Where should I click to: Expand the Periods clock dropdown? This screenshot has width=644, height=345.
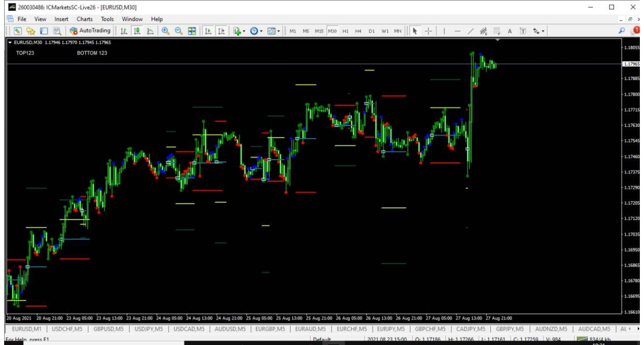256,31
